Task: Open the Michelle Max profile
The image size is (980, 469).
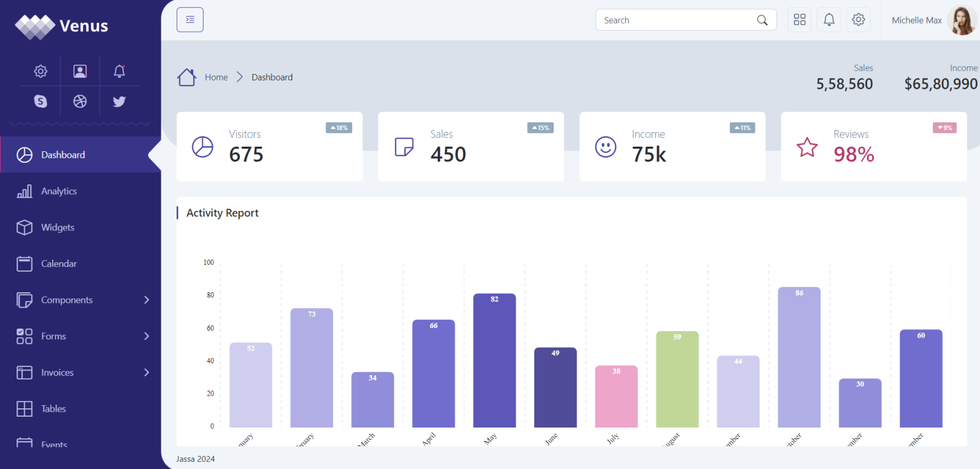Action: tap(917, 20)
